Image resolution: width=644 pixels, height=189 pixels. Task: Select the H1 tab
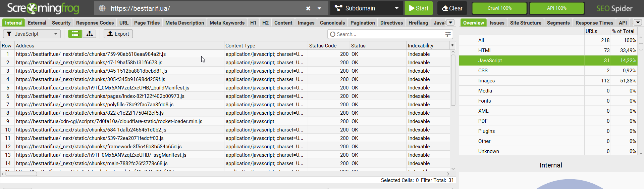pyautogui.click(x=253, y=23)
